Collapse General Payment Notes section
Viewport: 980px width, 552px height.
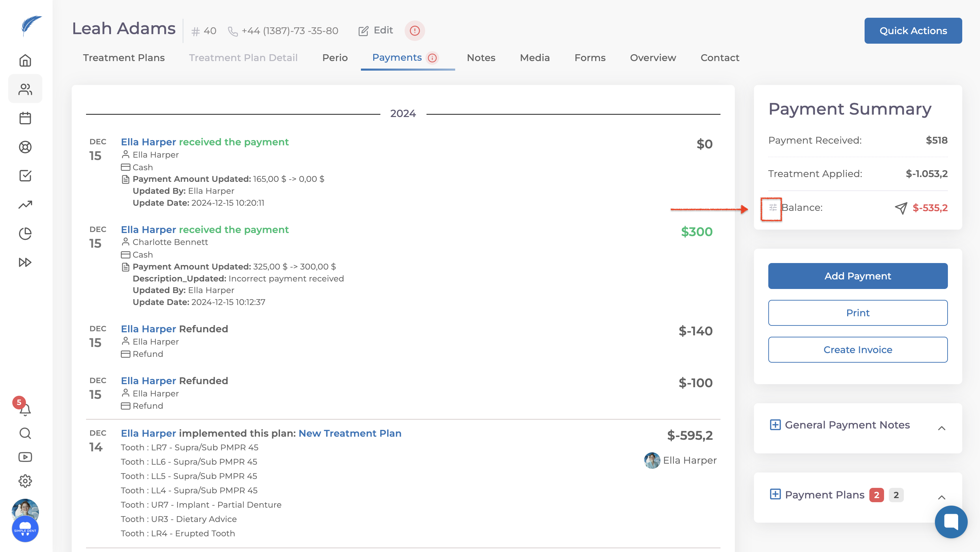point(941,428)
